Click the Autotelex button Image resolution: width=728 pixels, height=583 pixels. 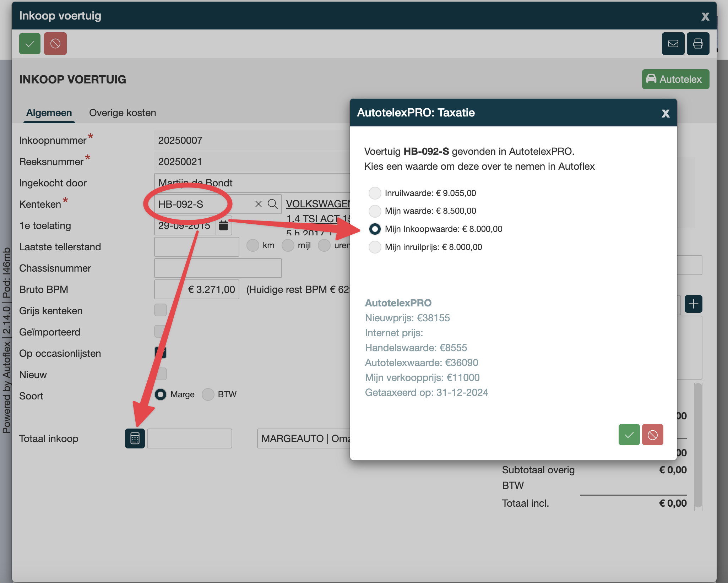click(x=675, y=79)
